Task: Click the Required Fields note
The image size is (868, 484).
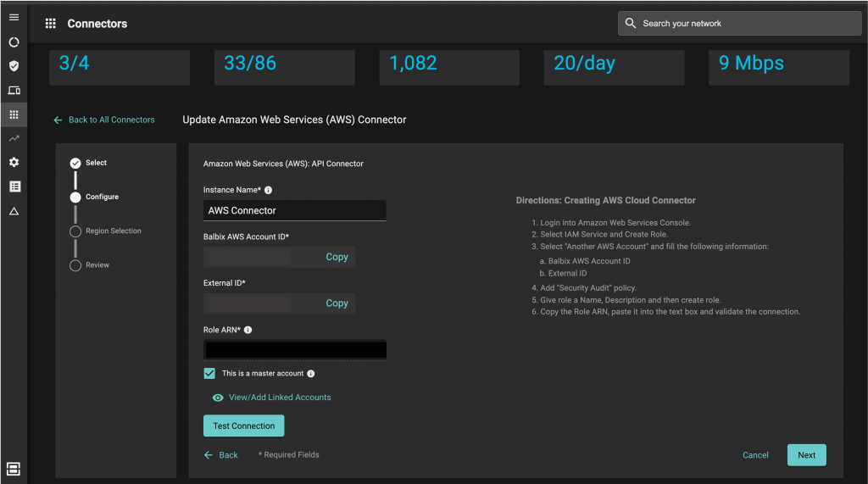Action: 289,454
